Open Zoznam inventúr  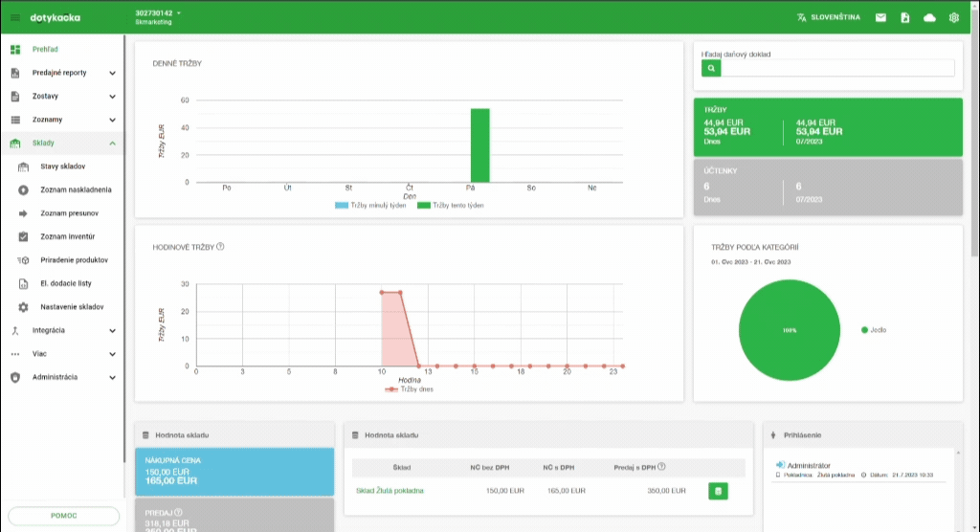pyautogui.click(x=68, y=236)
